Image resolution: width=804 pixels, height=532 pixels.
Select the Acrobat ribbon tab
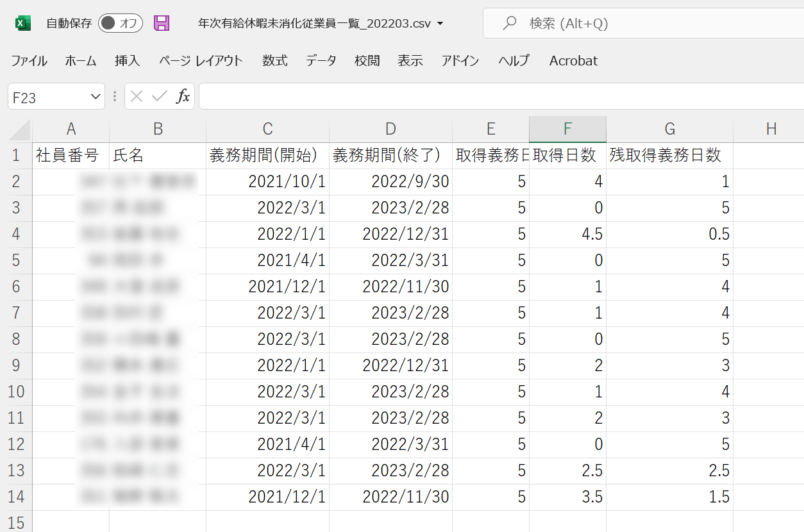coord(573,61)
